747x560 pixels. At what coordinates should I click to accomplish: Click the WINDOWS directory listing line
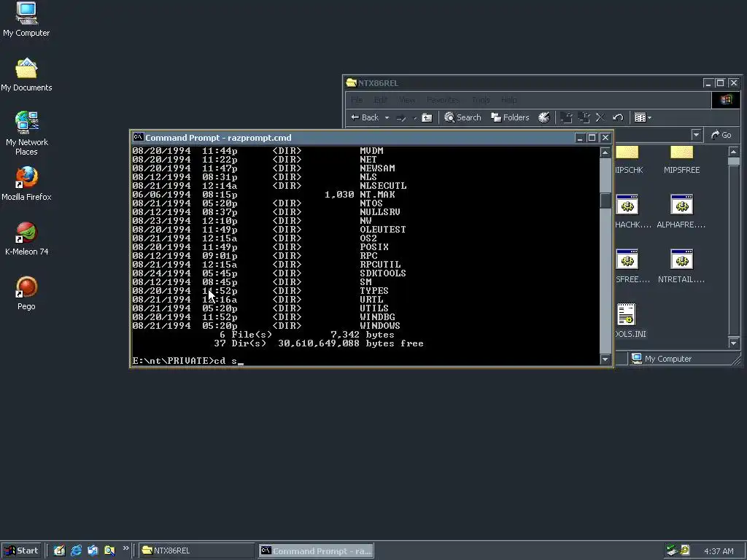(266, 326)
